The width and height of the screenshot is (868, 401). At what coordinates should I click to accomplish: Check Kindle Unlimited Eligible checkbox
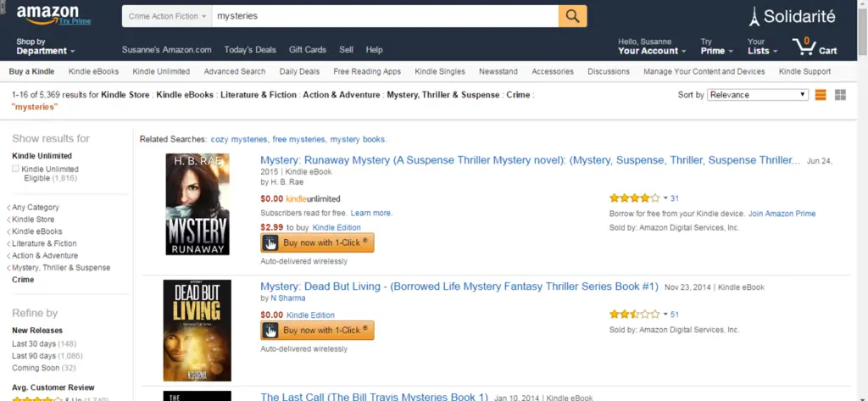coord(15,169)
